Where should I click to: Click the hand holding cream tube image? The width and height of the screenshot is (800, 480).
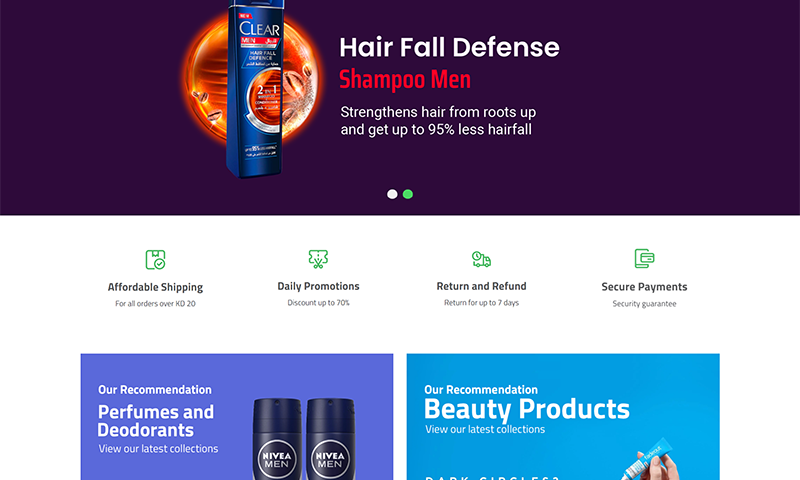(651, 459)
